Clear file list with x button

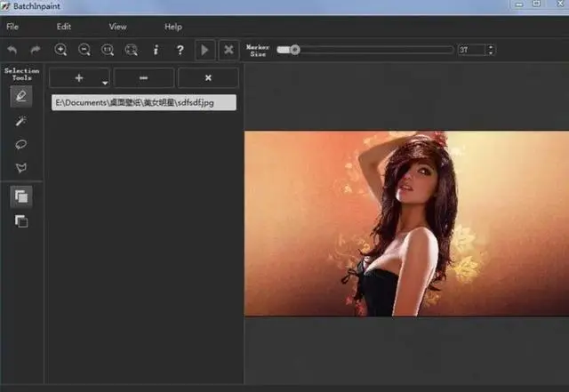pyautogui.click(x=208, y=77)
